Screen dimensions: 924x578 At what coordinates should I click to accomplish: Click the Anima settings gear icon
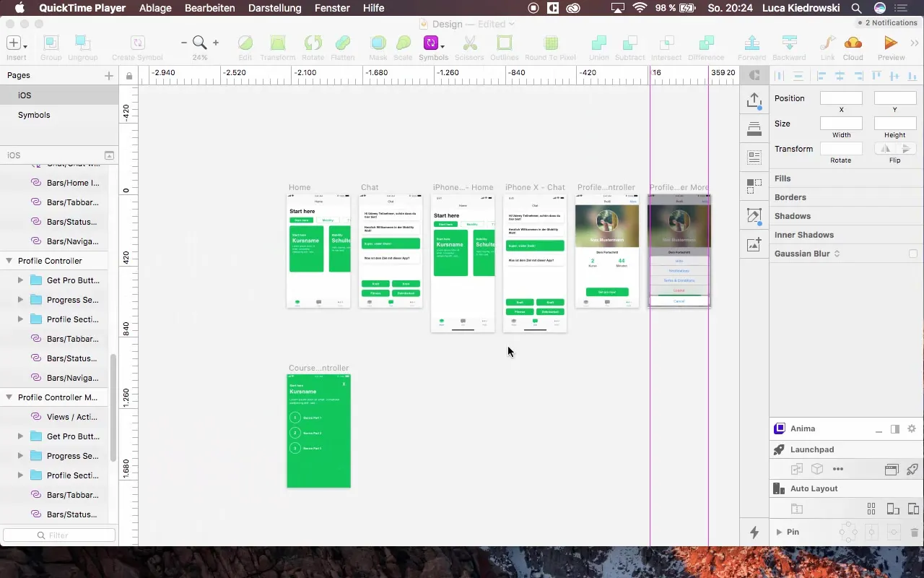[912, 429]
